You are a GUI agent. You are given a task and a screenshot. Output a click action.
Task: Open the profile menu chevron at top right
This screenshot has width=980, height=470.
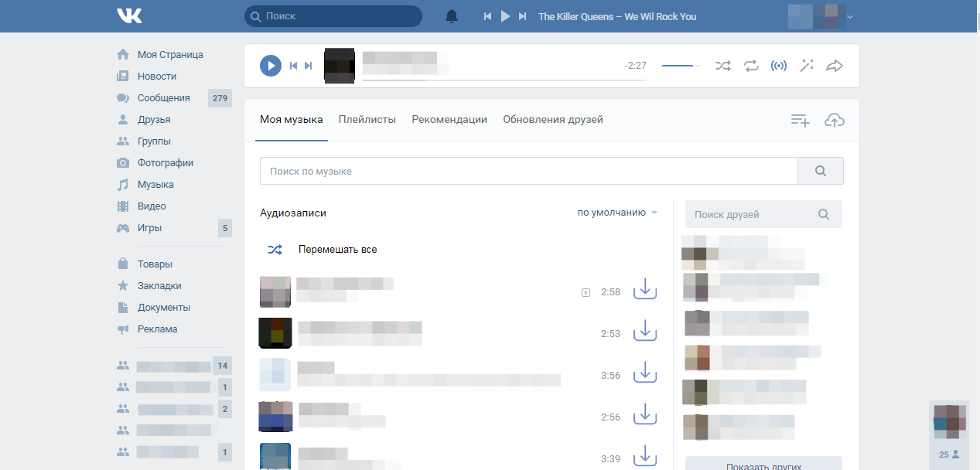tap(850, 15)
